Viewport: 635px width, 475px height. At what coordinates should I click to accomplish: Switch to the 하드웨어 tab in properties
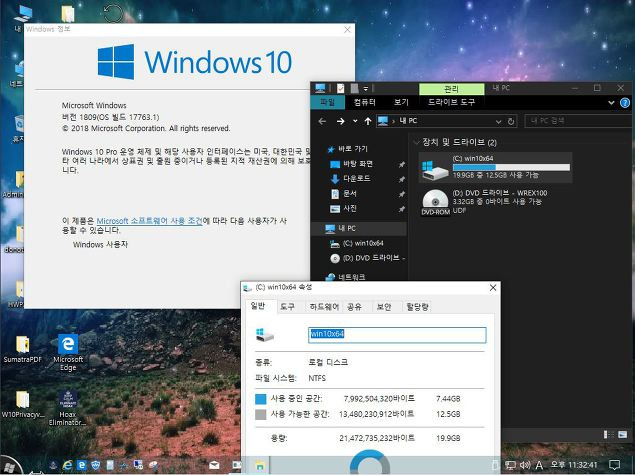[324, 307]
